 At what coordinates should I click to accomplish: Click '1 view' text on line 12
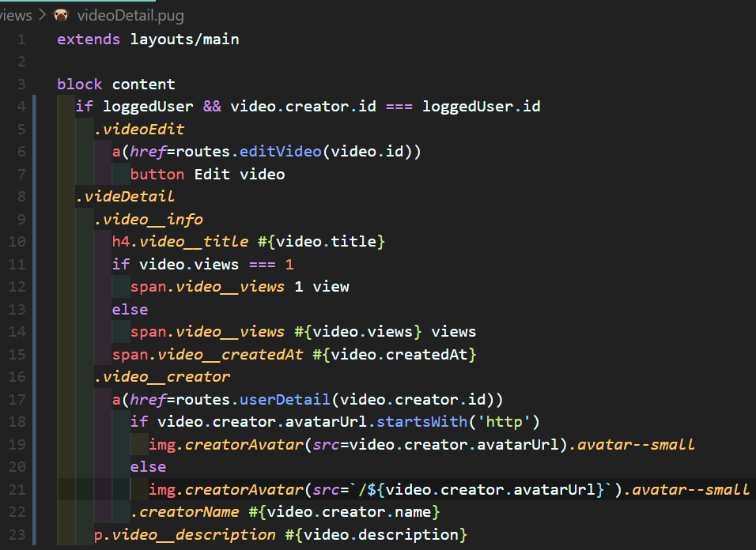click(x=322, y=287)
